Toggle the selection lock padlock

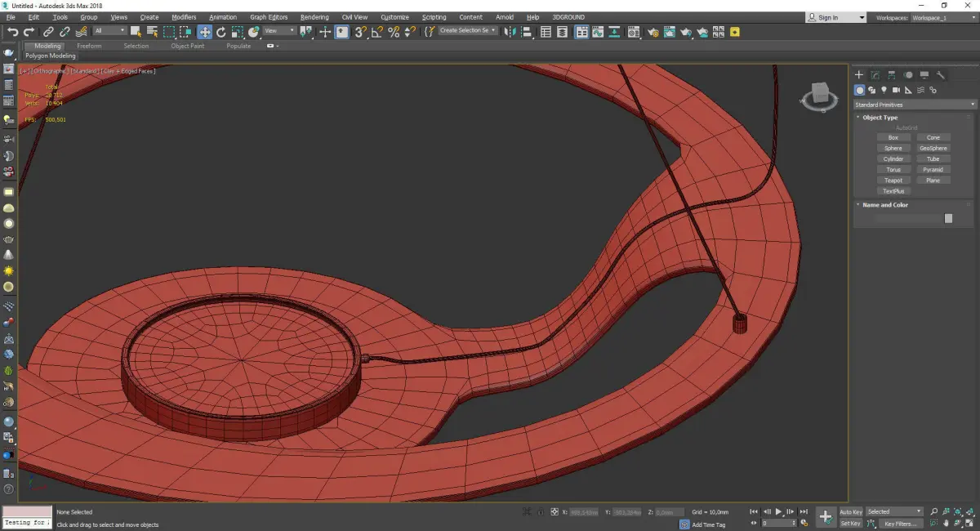click(x=541, y=512)
